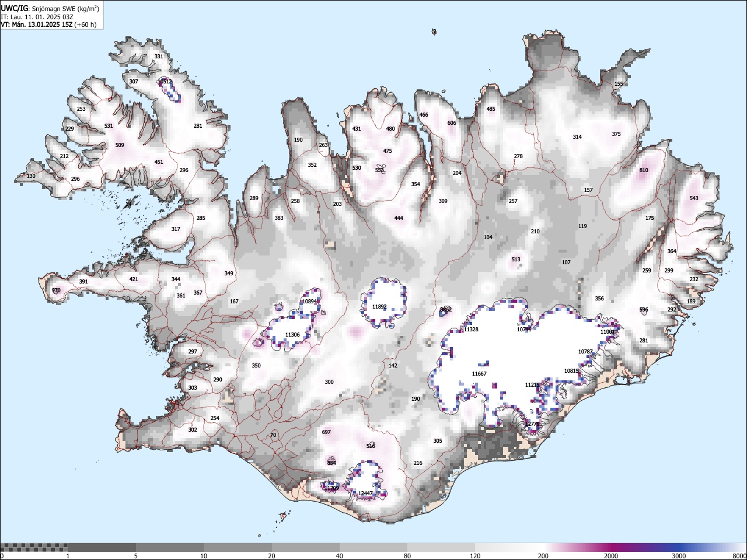The width and height of the screenshot is (747, 560).
Task: Click the glacier value 11709
Action: [331, 488]
